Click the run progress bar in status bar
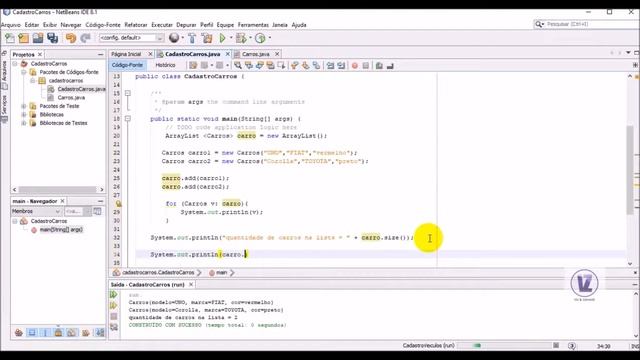The width and height of the screenshot is (640, 360). [504, 346]
